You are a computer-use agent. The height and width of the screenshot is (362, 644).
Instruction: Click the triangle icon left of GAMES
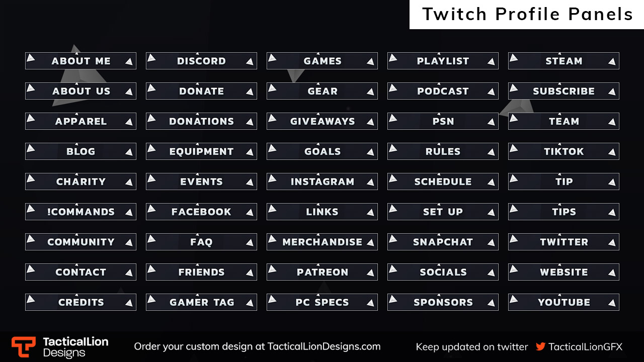pyautogui.click(x=273, y=58)
